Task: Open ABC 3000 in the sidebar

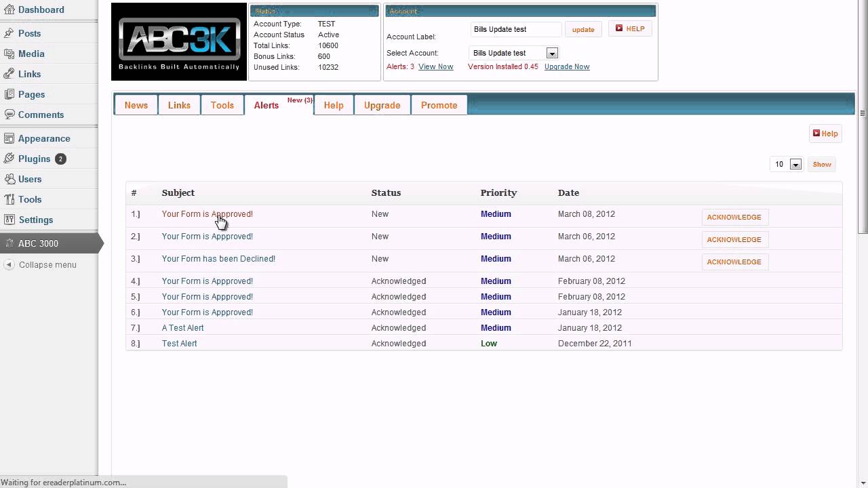Action: tap(49, 243)
